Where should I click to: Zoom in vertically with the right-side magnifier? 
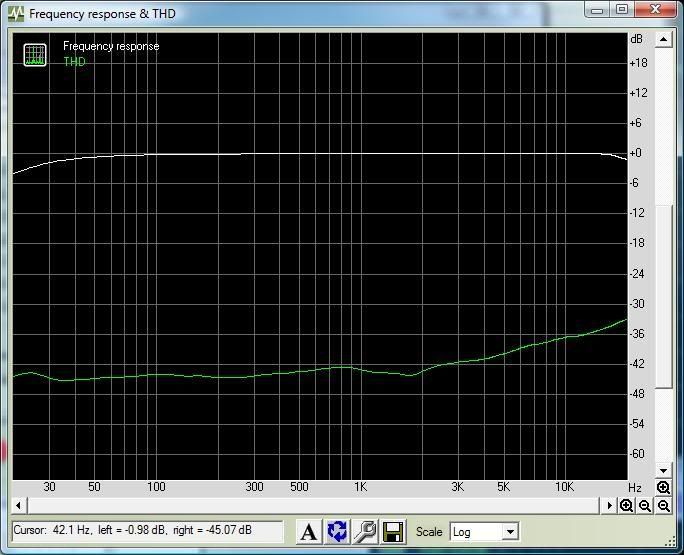click(x=664, y=488)
